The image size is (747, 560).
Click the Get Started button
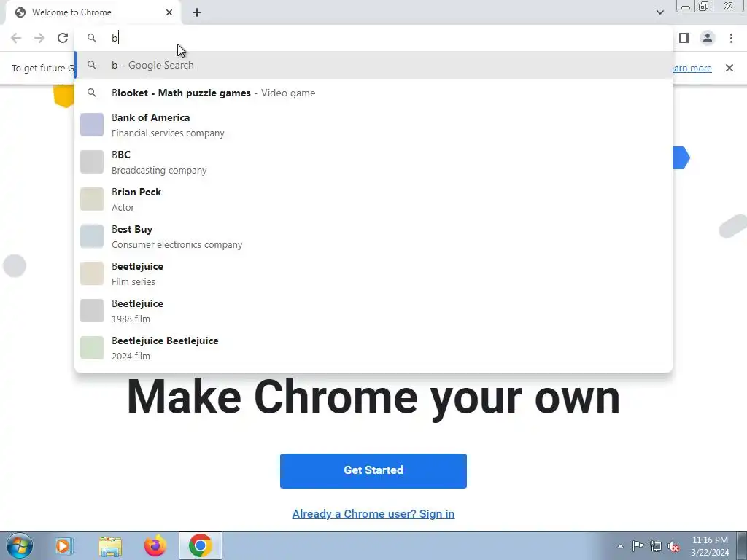[x=373, y=470]
